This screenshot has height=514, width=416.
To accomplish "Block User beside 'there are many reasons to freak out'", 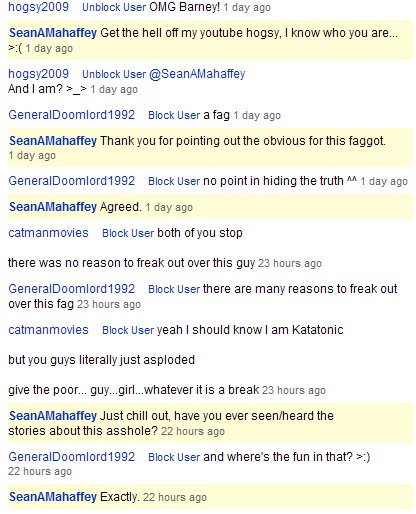I will pos(174,289).
